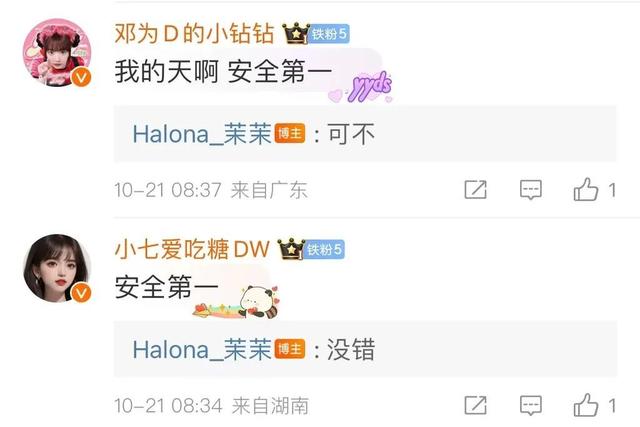Open profile of user 邓为D的小钻钻
The width and height of the screenshot is (640, 427).
194,33
